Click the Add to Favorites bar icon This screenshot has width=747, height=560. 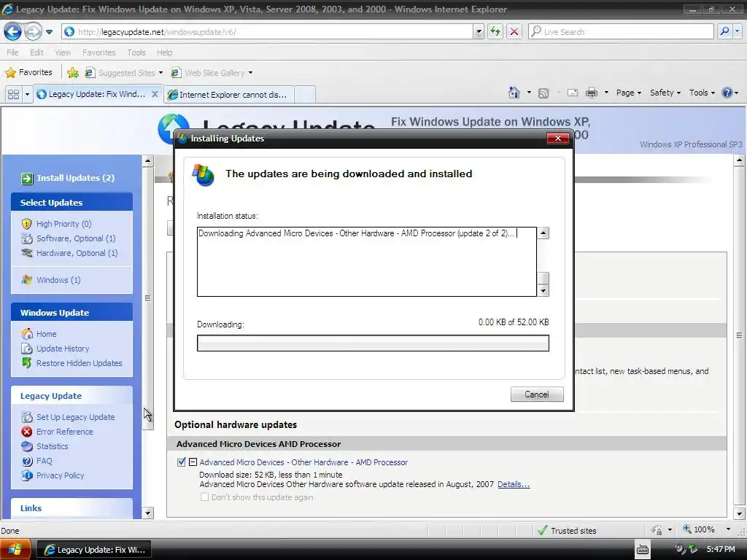point(73,72)
